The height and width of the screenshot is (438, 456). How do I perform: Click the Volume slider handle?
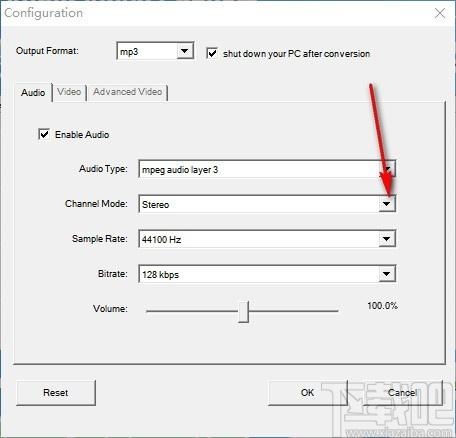pyautogui.click(x=244, y=312)
